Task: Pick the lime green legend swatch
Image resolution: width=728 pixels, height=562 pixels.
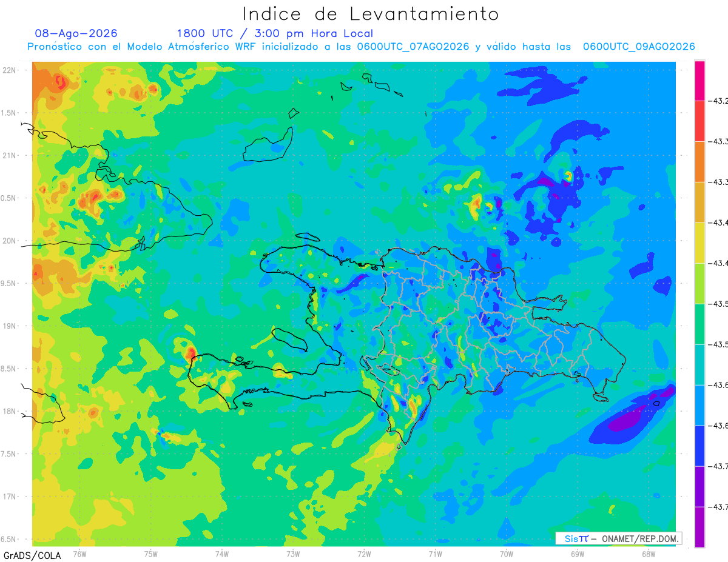Action: [699, 283]
